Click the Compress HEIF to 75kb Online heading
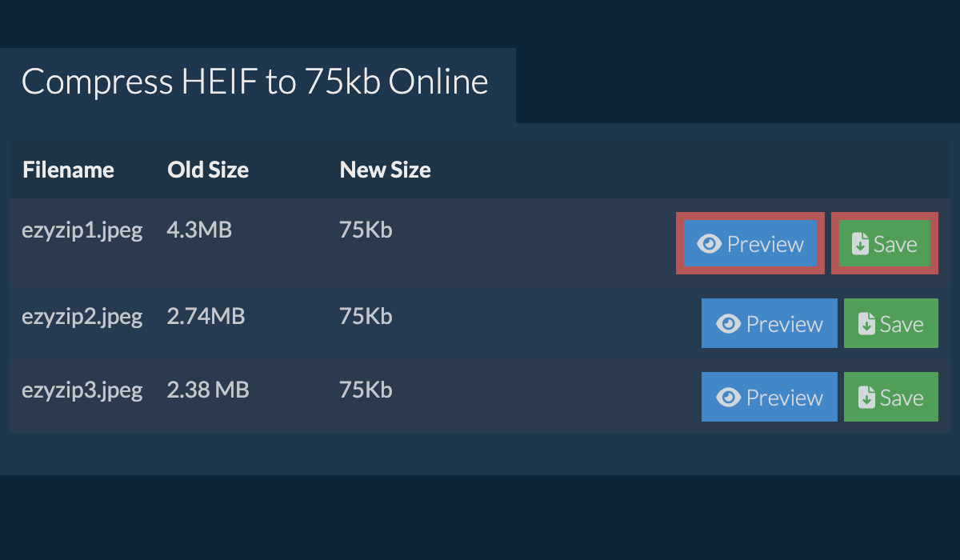The height and width of the screenshot is (560, 960). point(254,82)
